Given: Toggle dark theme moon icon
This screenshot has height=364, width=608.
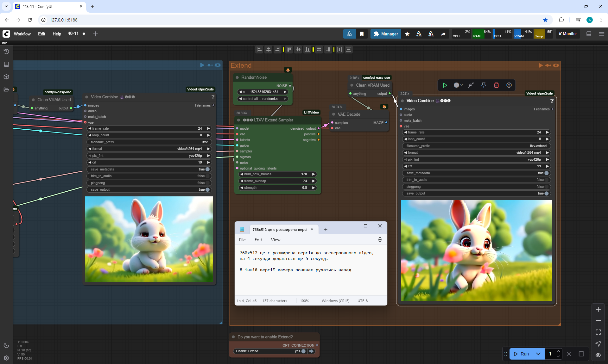Looking at the screenshot, I should click(6, 345).
